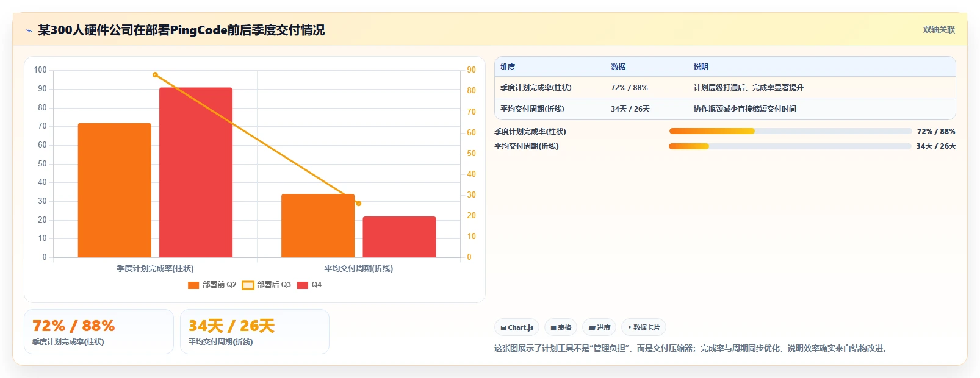Click the line point at the chart's top left

[155, 75]
